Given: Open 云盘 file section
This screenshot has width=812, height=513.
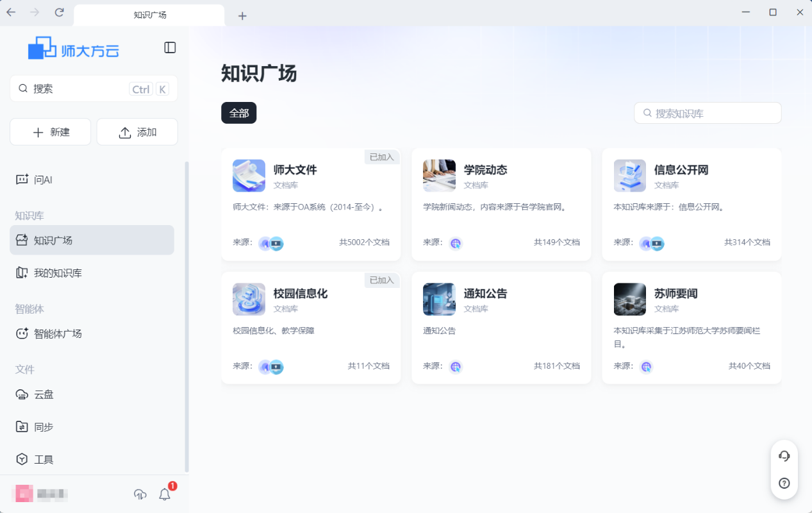Looking at the screenshot, I should (x=92, y=394).
